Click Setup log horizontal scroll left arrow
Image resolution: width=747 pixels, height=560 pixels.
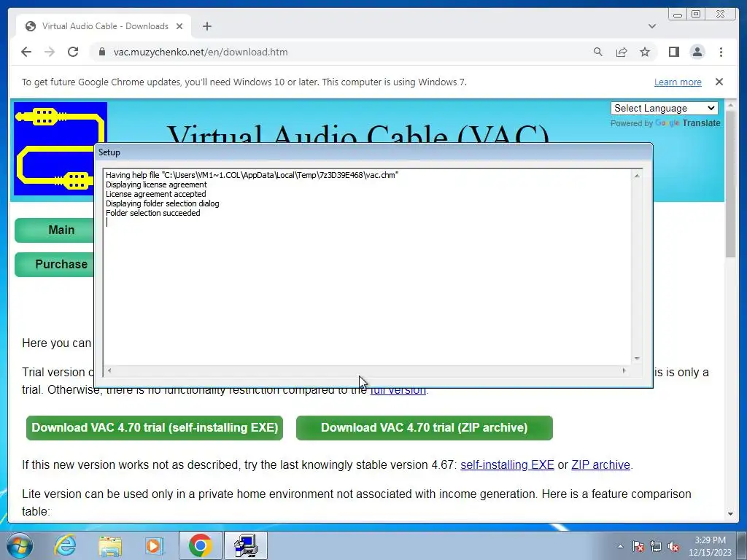[109, 370]
